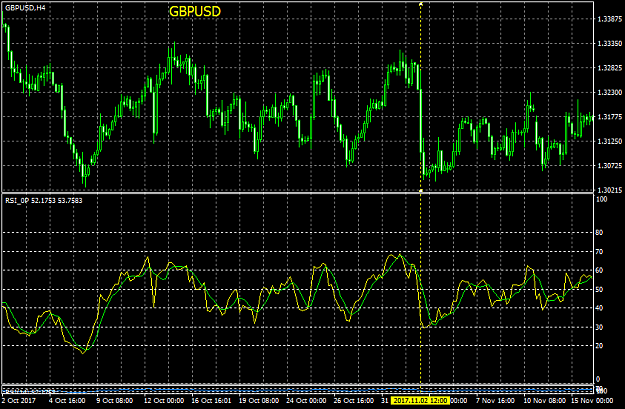625x409 pixels.
Task: Click the 2 Oct 2017 date label
Action: (x=19, y=401)
